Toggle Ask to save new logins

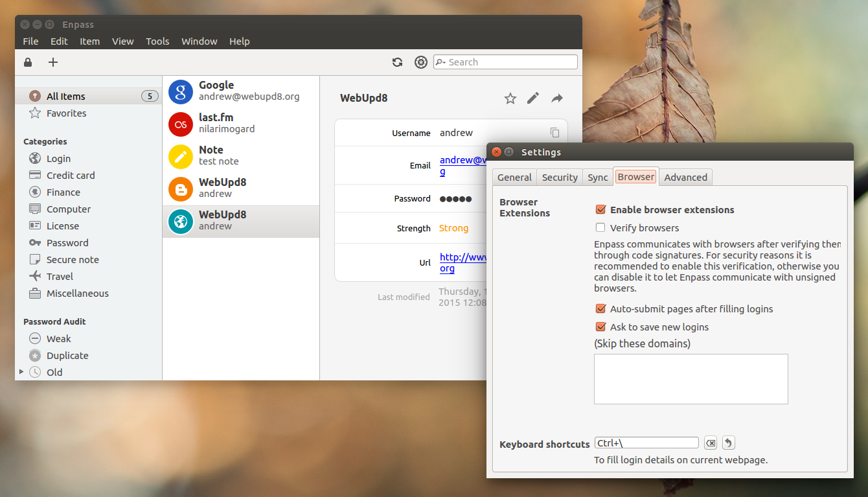click(600, 327)
